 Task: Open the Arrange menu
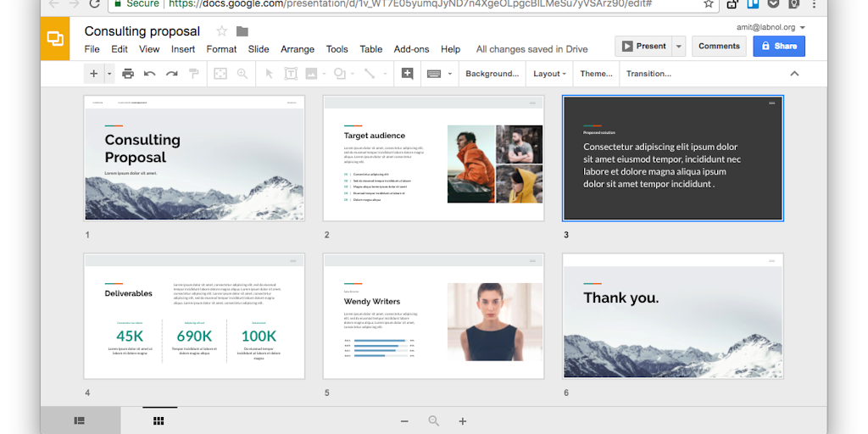click(298, 49)
